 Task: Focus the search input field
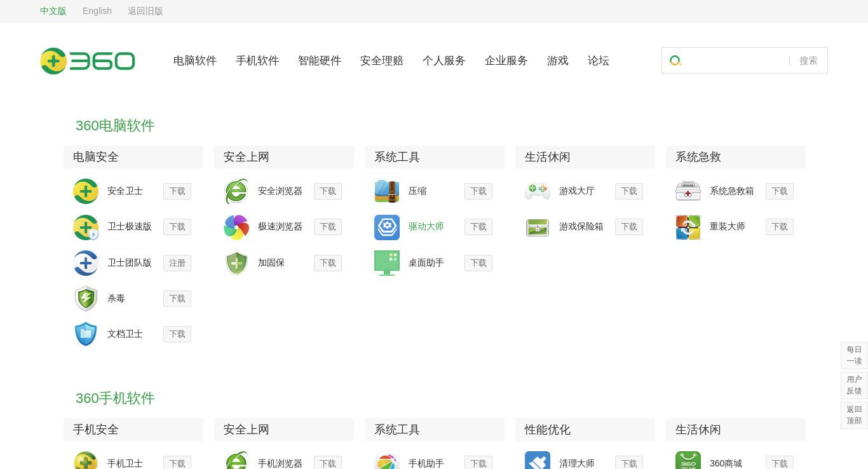coord(736,60)
